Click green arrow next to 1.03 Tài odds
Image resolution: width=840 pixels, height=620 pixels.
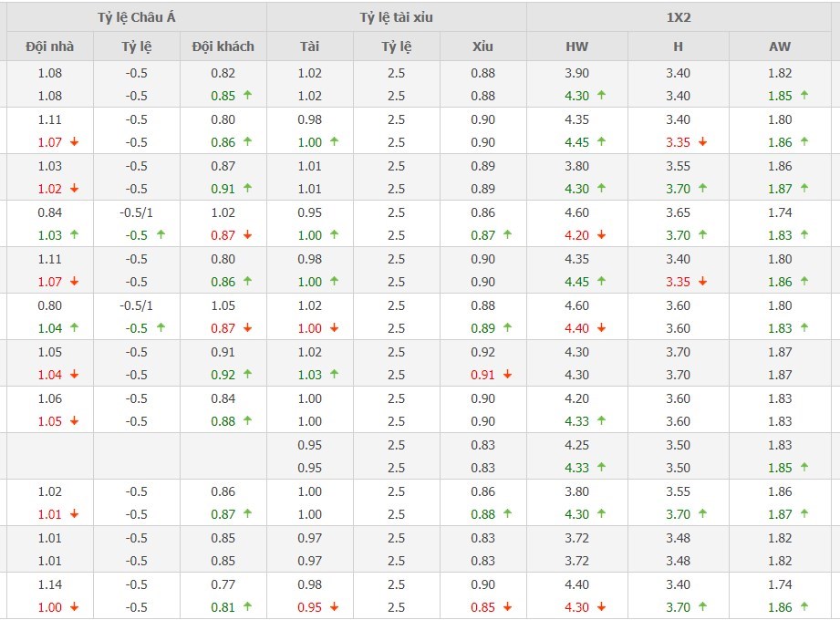tap(334, 375)
